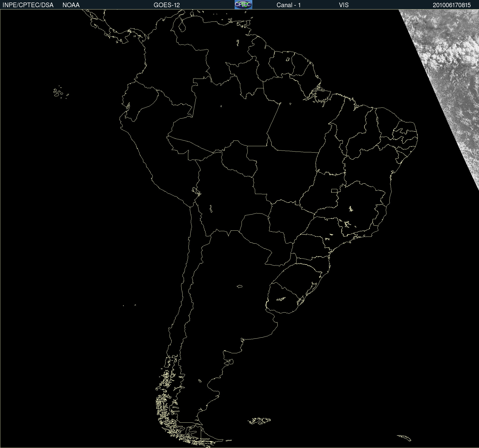
Task: Select the VIS channel label
Action: (x=344, y=5)
